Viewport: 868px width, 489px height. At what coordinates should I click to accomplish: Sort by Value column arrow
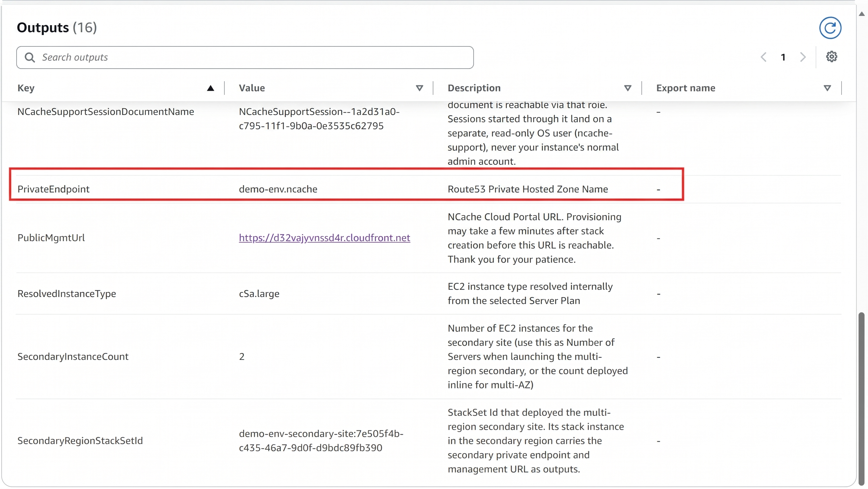click(419, 88)
